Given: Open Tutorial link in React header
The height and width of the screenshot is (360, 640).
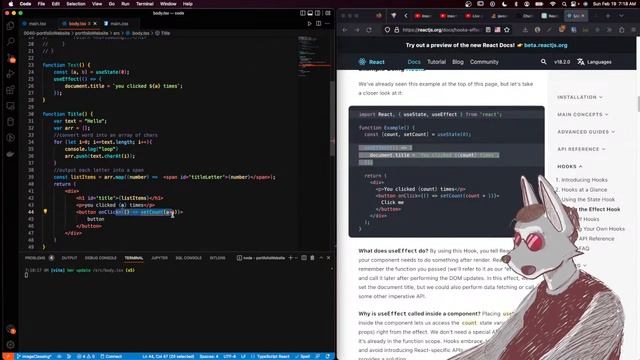Looking at the screenshot, I should coord(436,62).
